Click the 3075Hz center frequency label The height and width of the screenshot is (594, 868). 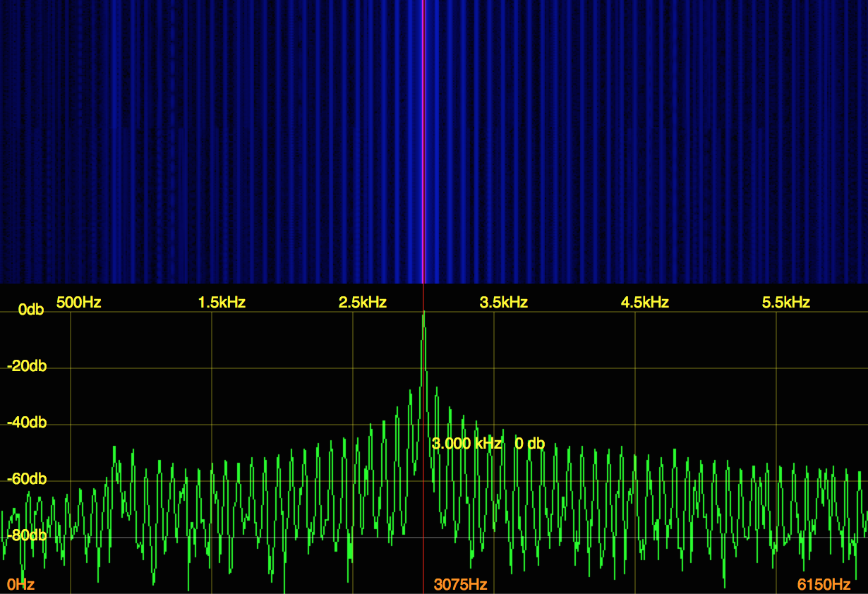(x=461, y=585)
